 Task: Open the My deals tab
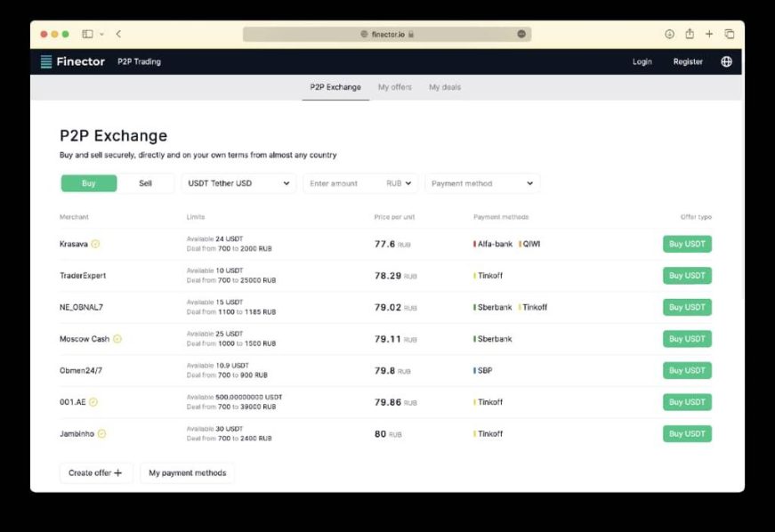[444, 87]
